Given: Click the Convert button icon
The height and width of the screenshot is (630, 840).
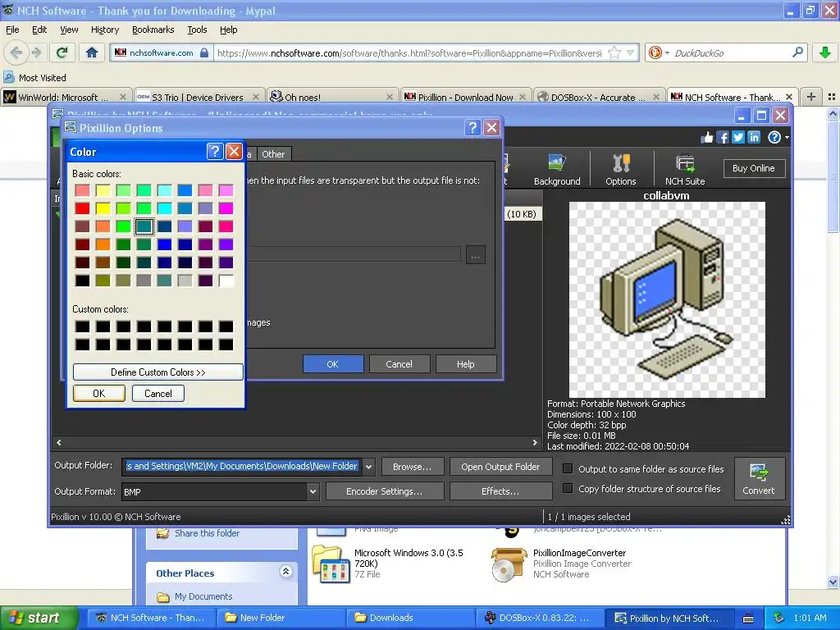Looking at the screenshot, I should tap(758, 479).
